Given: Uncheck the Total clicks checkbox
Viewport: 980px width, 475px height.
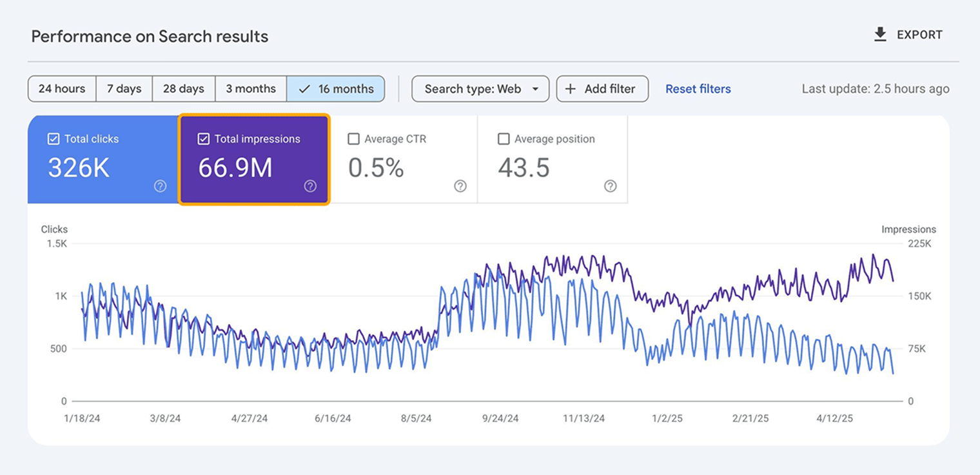Looking at the screenshot, I should 52,138.
